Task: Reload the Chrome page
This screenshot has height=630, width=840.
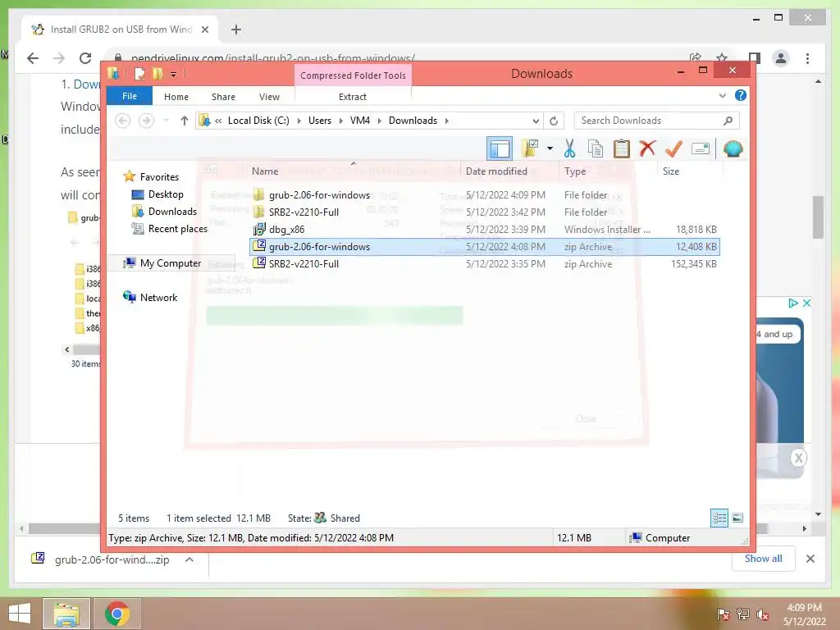Action: (x=85, y=58)
